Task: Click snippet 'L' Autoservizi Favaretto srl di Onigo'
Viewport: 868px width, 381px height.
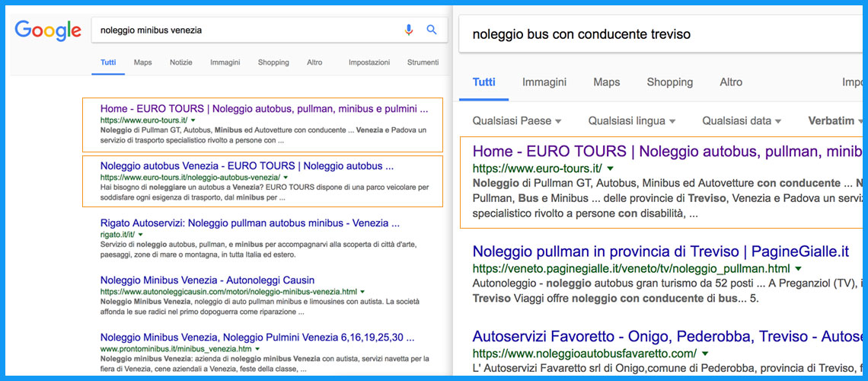Action: 668,368
